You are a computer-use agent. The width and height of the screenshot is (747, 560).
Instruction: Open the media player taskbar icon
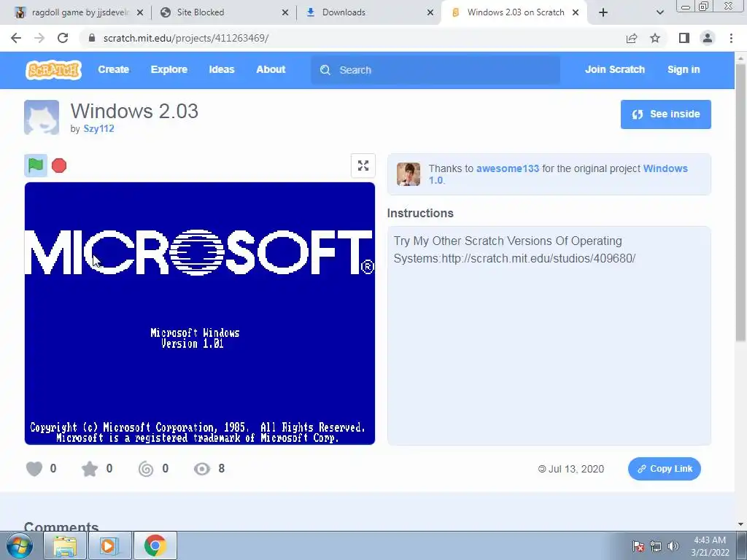tap(109, 545)
